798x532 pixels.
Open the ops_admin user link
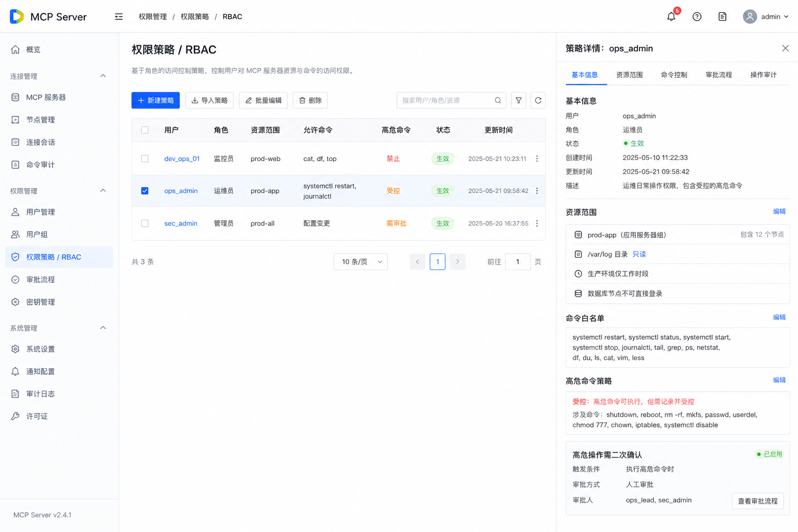[x=181, y=191]
